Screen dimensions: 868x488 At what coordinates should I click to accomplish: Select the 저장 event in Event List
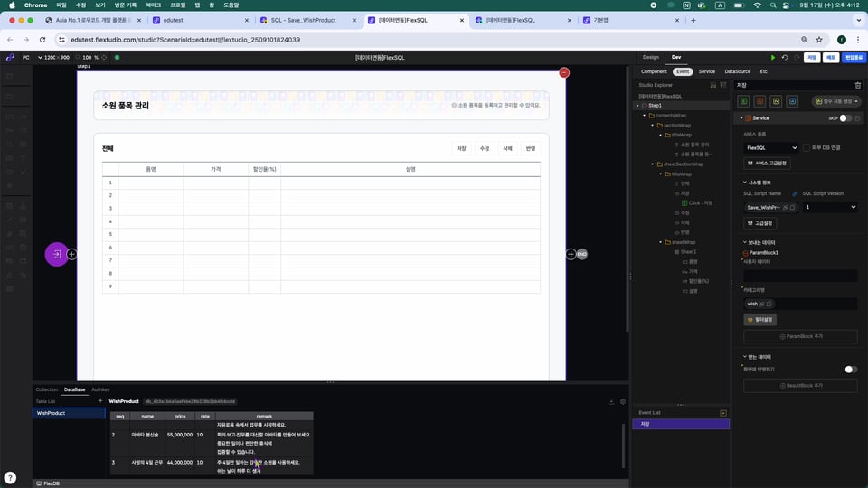point(681,424)
